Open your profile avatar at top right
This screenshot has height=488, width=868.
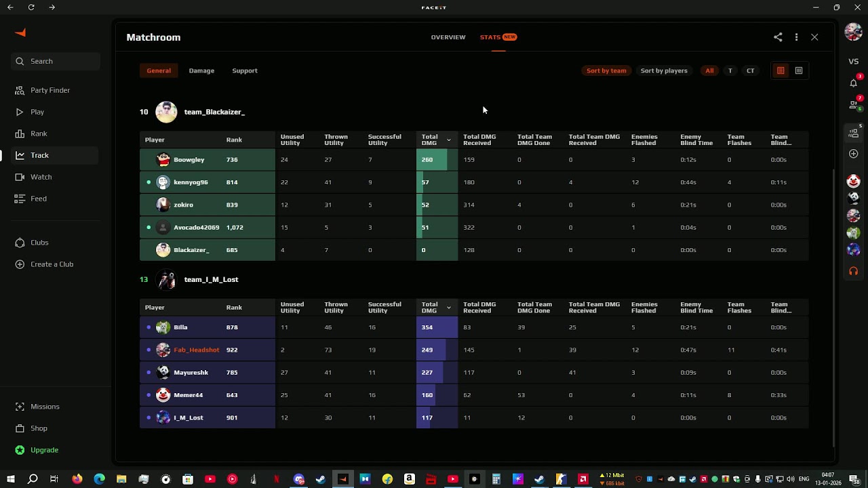pyautogui.click(x=853, y=31)
